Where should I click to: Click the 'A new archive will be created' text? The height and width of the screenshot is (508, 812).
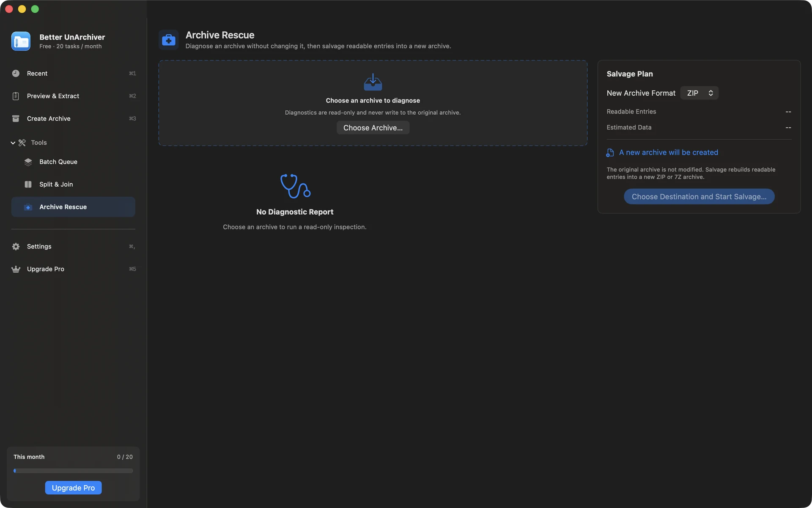tap(668, 152)
